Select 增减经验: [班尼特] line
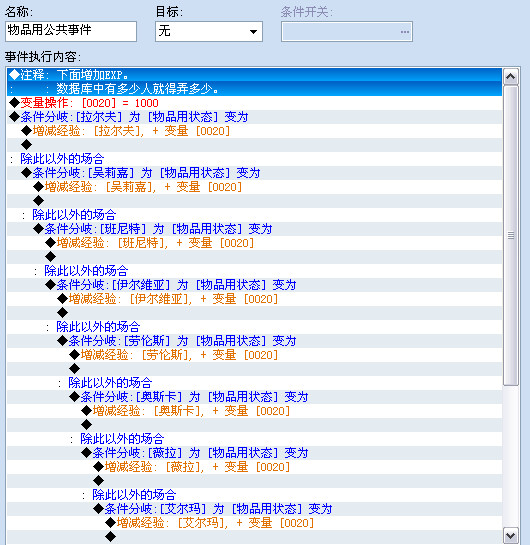This screenshot has height=545, width=530. (x=255, y=243)
